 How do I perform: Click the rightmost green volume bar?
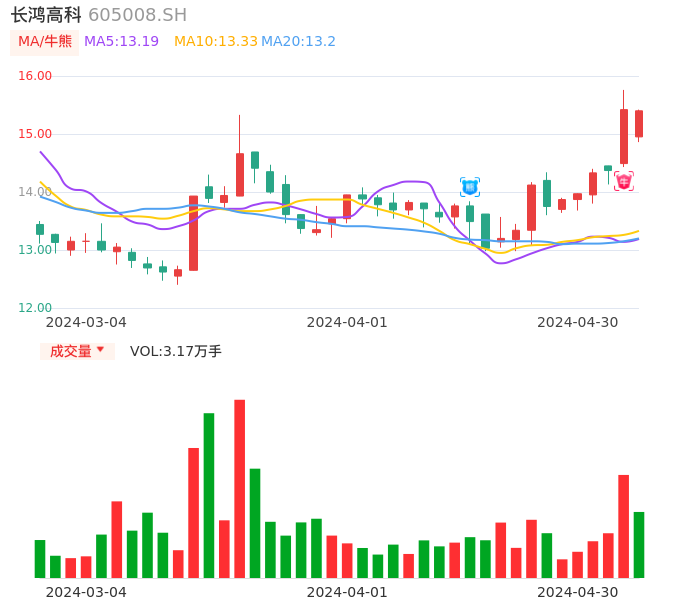(639, 544)
